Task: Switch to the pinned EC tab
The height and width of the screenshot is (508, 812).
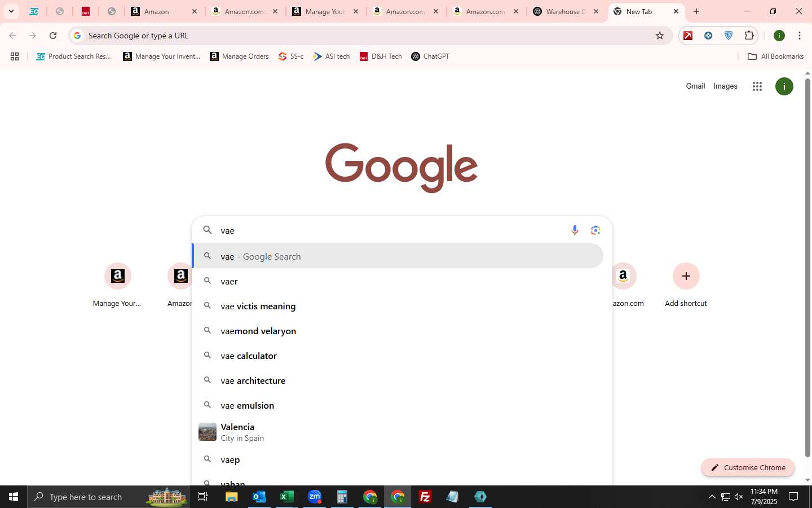Action: coord(34,11)
